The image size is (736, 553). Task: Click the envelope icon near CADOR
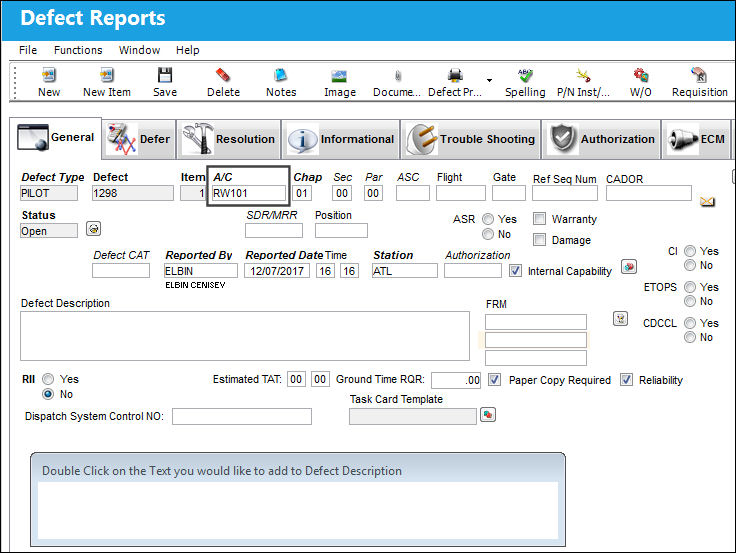pos(707,202)
